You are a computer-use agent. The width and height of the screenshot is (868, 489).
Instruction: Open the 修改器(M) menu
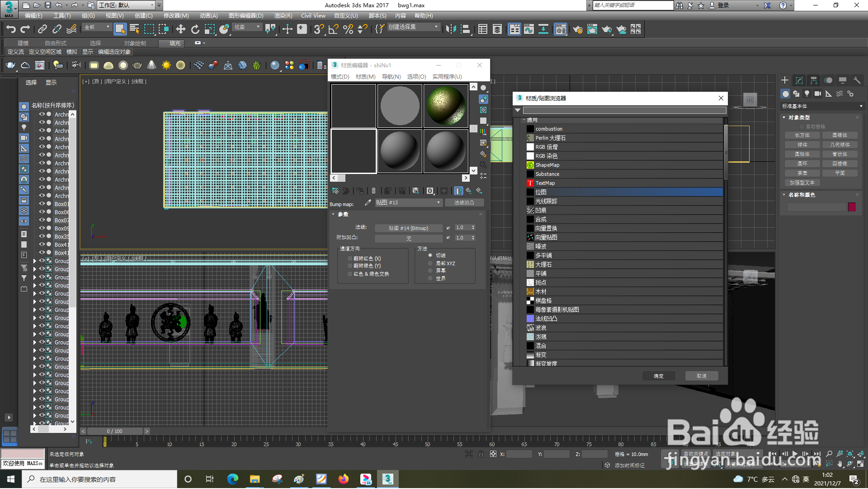click(x=176, y=16)
